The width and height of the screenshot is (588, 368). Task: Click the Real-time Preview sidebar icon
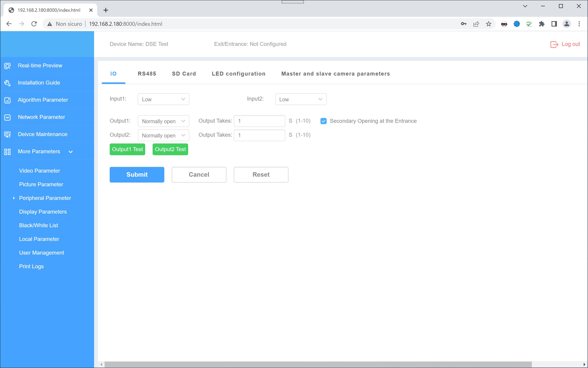click(x=8, y=66)
